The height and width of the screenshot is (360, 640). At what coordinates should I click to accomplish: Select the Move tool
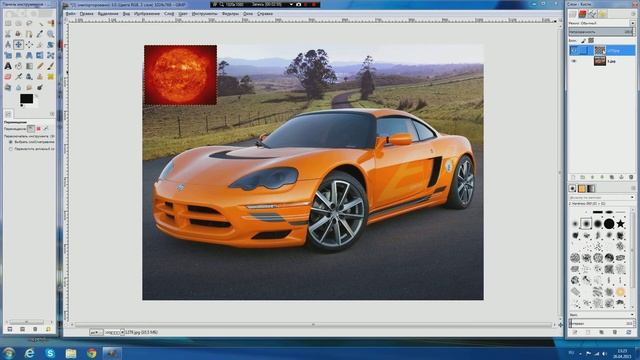point(18,44)
